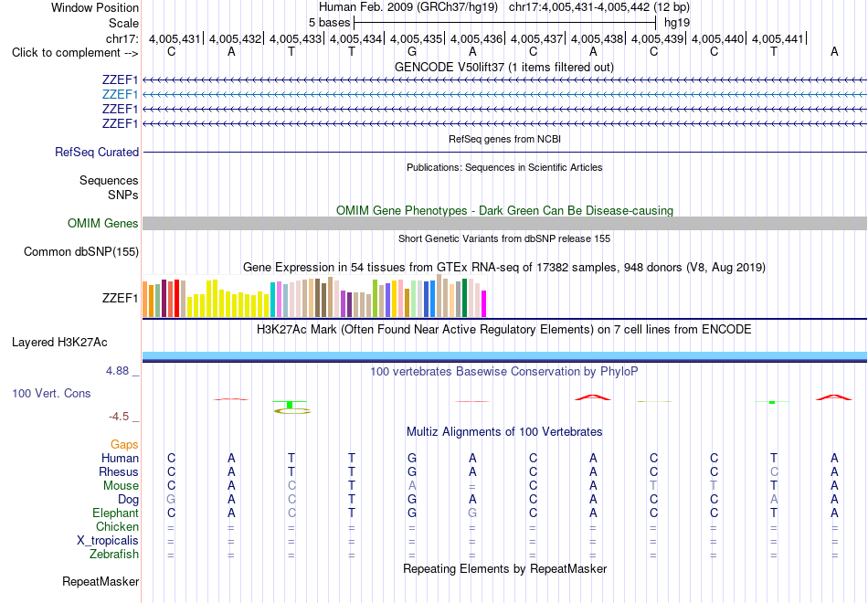Select the Elephant species row label
This screenshot has width=868, height=603.
[x=116, y=513]
